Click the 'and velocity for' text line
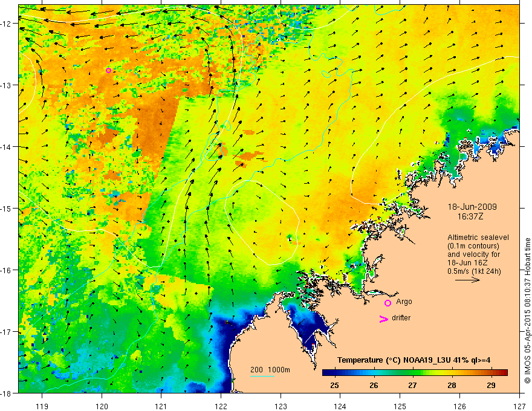Screen dimensions: 532x411 [473, 254]
